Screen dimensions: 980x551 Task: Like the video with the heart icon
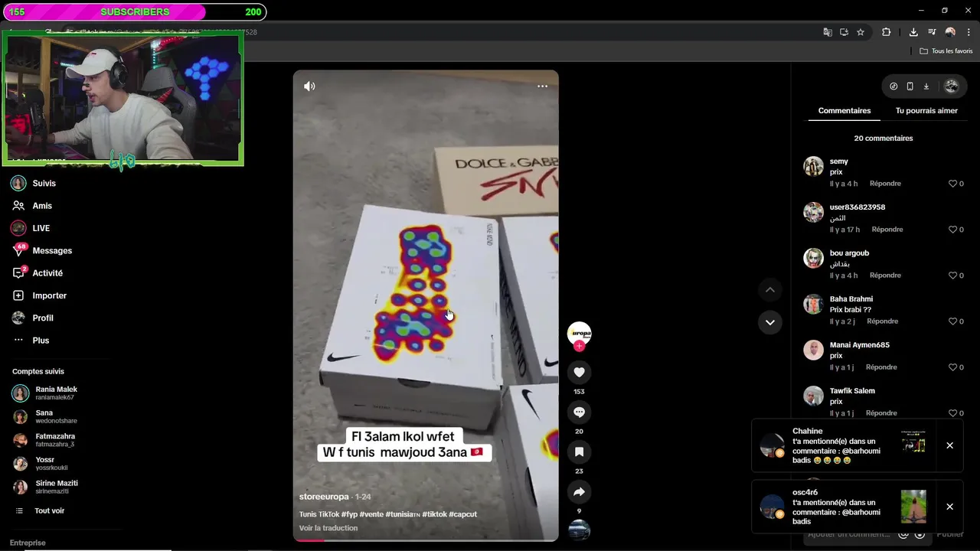pyautogui.click(x=579, y=373)
